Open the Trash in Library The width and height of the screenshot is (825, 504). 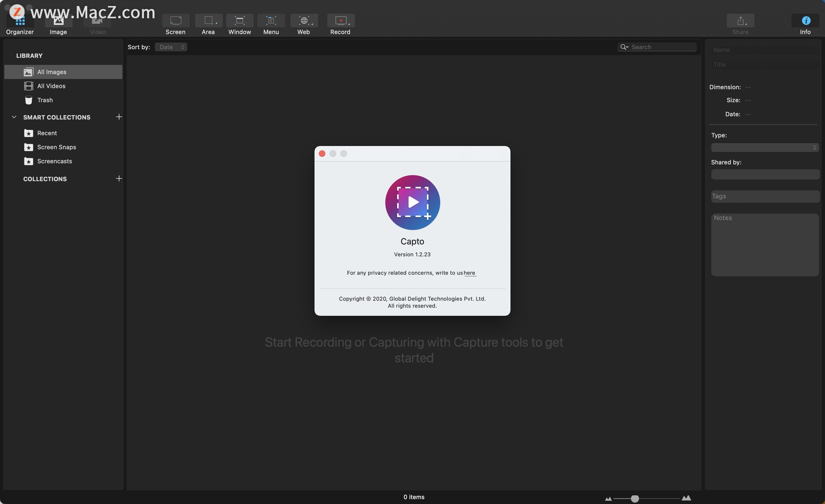pyautogui.click(x=63, y=100)
